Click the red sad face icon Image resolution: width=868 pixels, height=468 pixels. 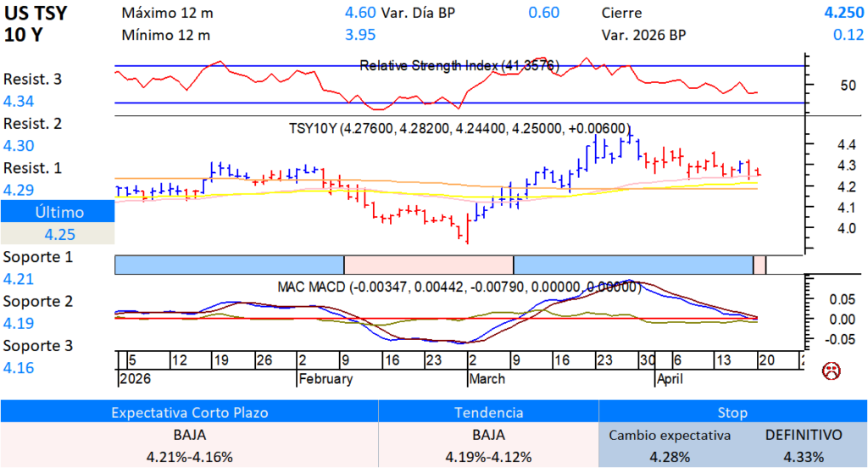tap(832, 370)
